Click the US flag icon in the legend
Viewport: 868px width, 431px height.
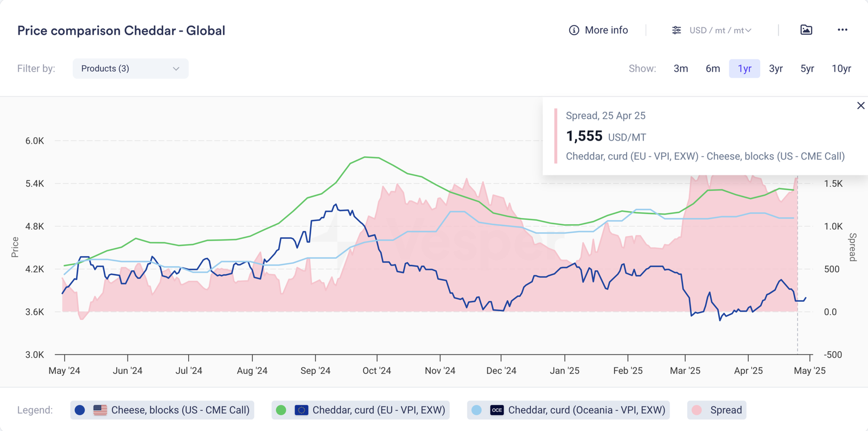point(100,410)
